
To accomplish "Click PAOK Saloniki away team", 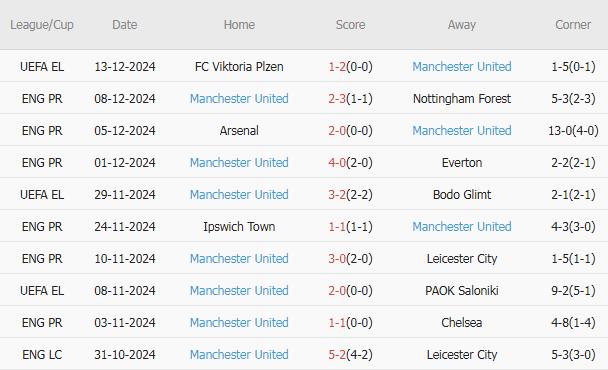I will coord(461,290).
